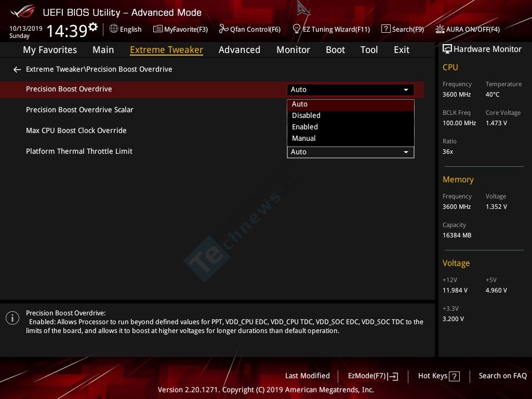This screenshot has height=399, width=532.
Task: Select Precision Boost Overdrive setting row
Action: [x=212, y=89]
